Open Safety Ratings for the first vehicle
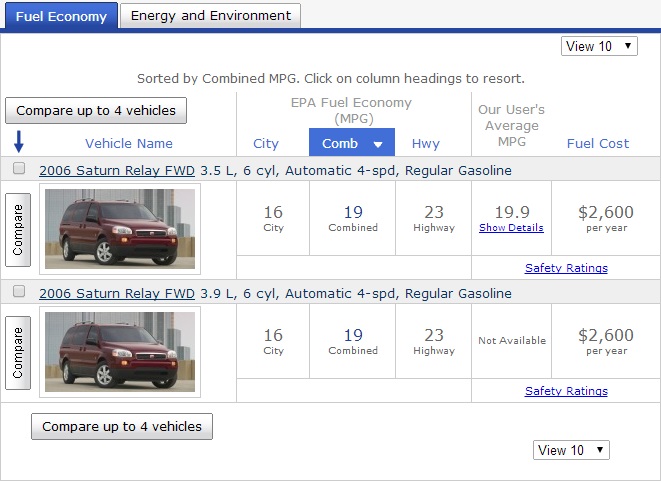 [566, 268]
